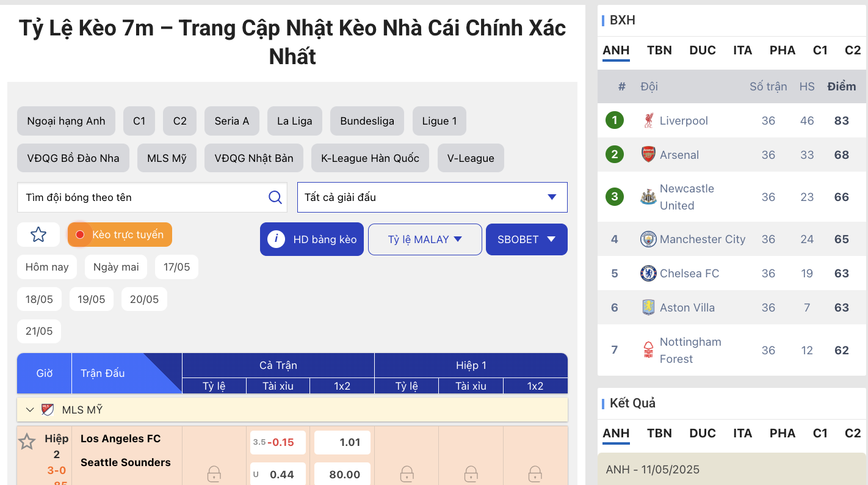The width and height of the screenshot is (868, 485).
Task: Click the Chelsea FC crest
Action: coord(648,273)
